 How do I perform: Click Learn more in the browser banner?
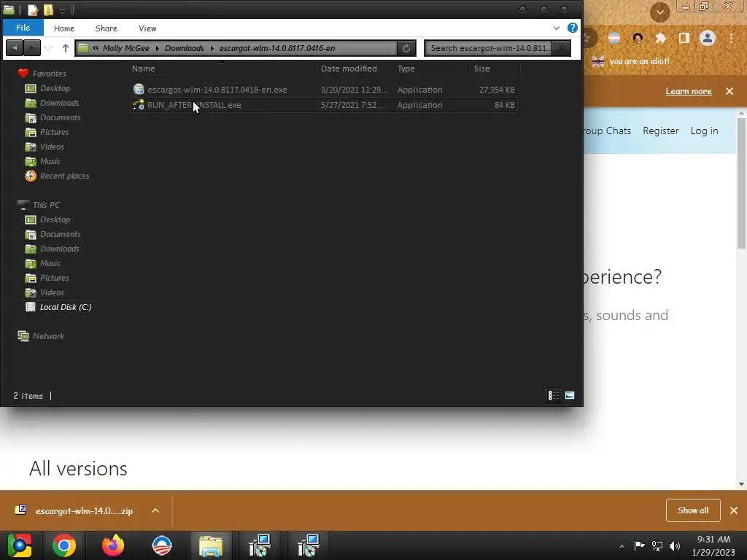click(x=689, y=91)
